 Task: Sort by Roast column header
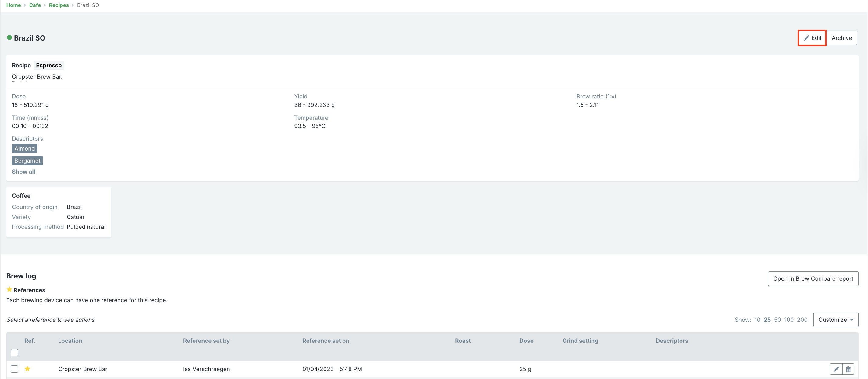point(463,341)
